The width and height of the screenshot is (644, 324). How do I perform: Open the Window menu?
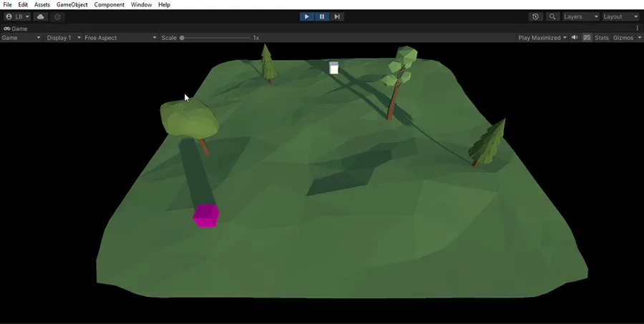(141, 4)
